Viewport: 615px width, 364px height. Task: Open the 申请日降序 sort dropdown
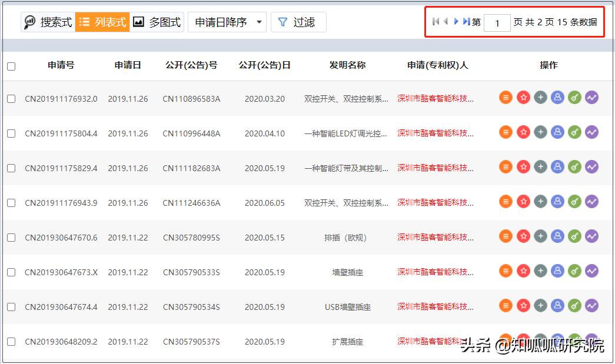[227, 22]
